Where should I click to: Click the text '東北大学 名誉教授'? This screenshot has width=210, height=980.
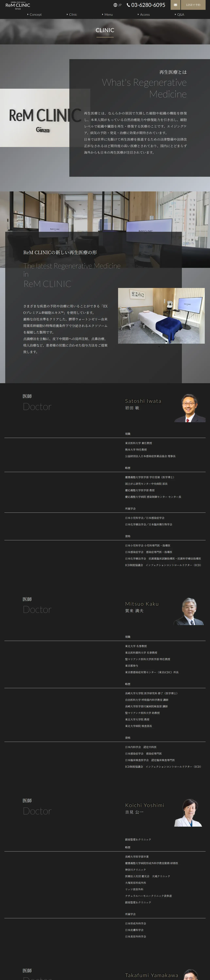pyautogui.click(x=136, y=646)
